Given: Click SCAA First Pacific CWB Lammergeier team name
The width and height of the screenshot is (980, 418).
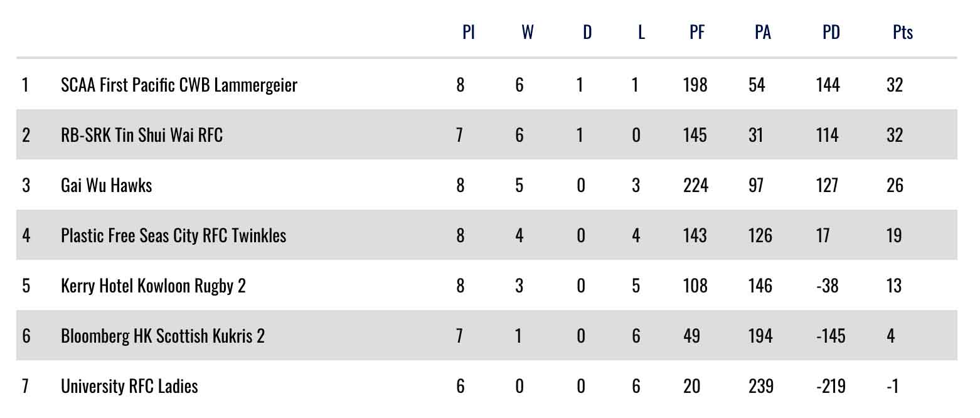Looking at the screenshot, I should (x=179, y=85).
